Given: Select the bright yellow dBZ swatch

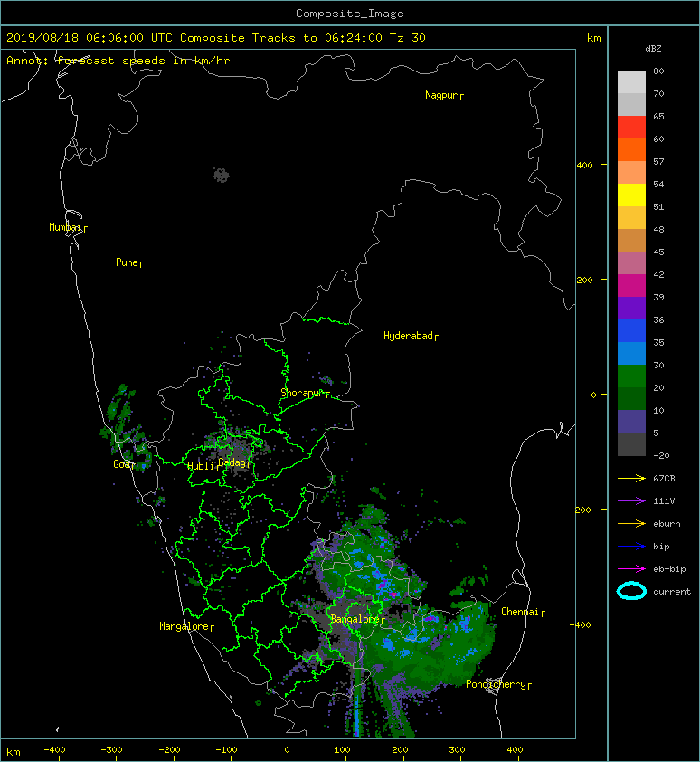Looking at the screenshot, I should click(x=631, y=195).
